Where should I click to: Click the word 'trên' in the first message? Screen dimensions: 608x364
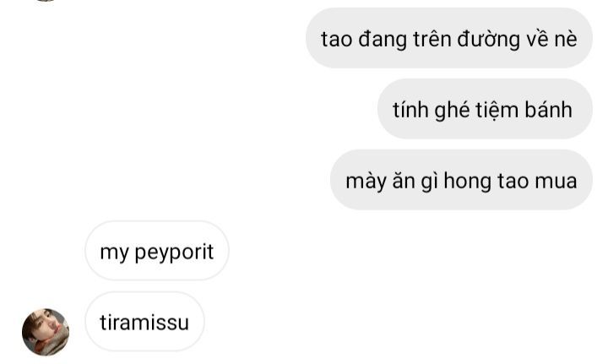point(432,39)
